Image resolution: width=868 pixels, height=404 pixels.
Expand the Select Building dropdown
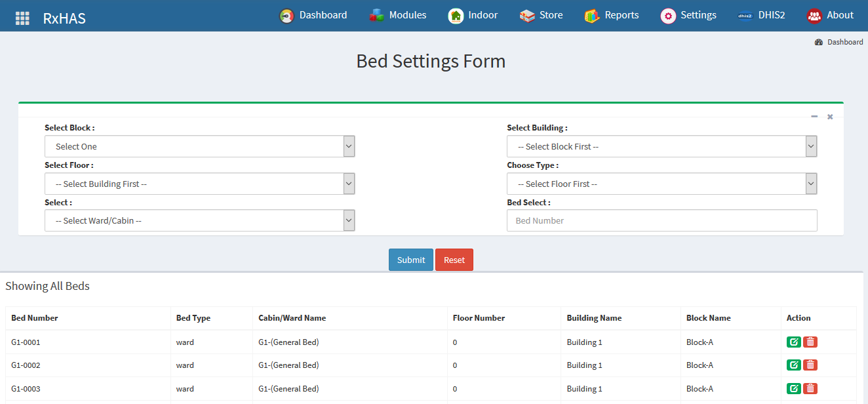661,146
